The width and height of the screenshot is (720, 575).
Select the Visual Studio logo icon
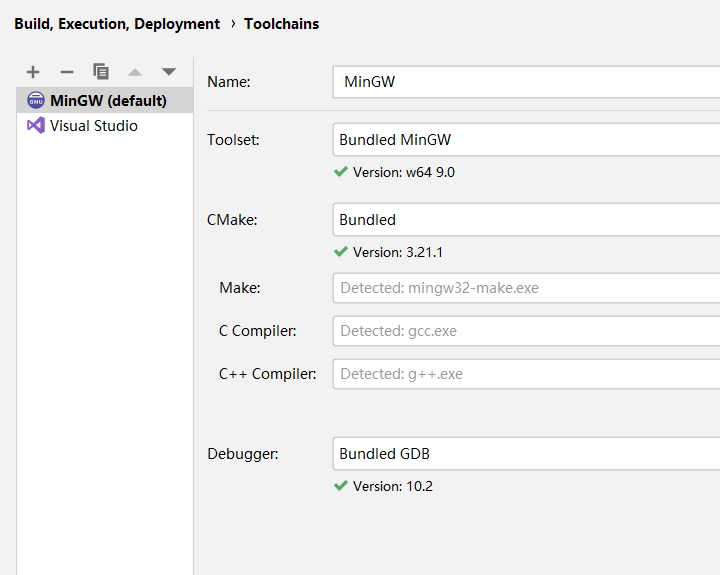pyautogui.click(x=36, y=125)
